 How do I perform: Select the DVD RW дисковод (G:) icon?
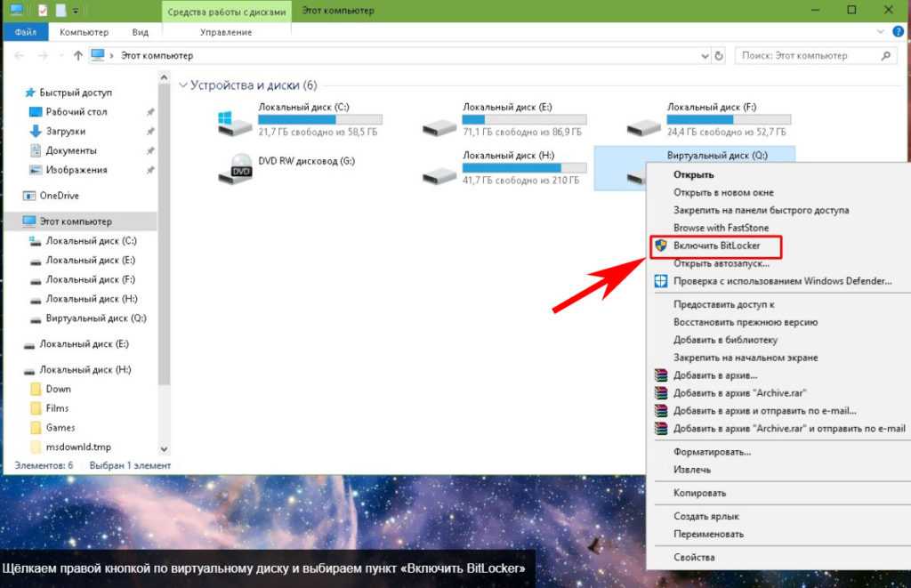(234, 167)
